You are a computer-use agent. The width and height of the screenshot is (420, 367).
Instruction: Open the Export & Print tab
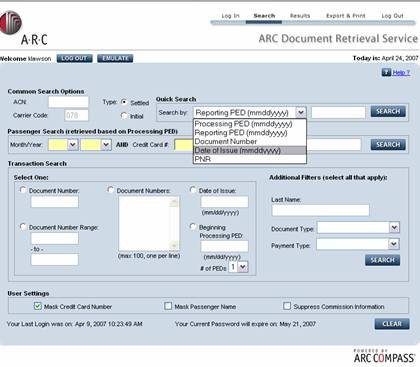346,16
